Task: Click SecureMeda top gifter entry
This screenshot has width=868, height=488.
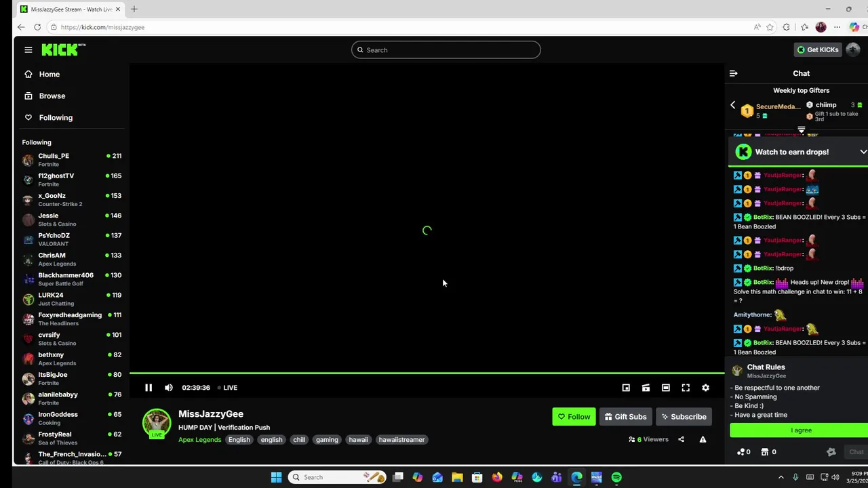Action: (x=770, y=110)
